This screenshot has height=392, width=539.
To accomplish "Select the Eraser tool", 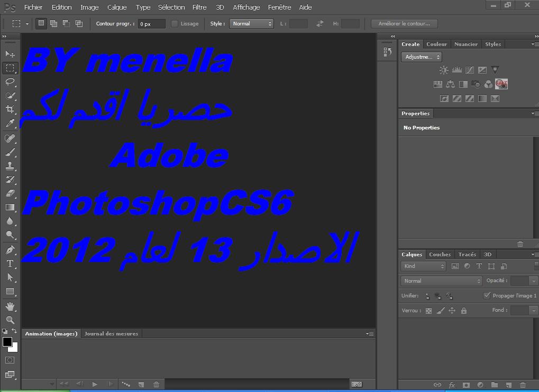I will coord(10,193).
